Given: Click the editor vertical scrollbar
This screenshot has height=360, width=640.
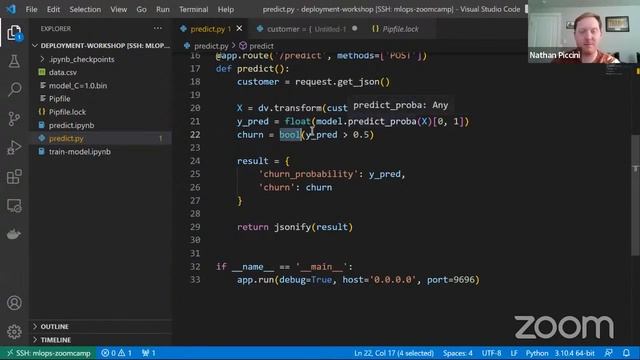Looking at the screenshot, I should (x=636, y=195).
